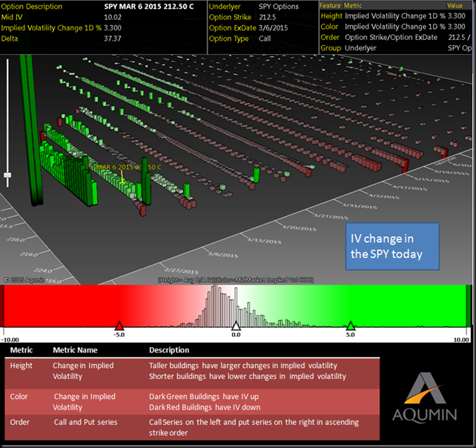
Task: Click the Aqumin logo
Action: pos(425,398)
